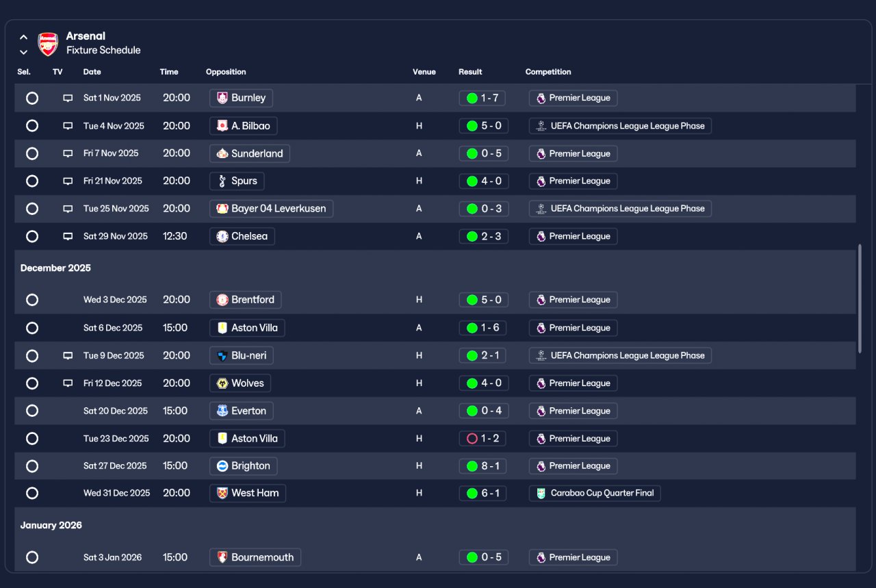Open the UEFA Champions League link for A. Bilbao
Screen dimensions: 876x588
620,126
